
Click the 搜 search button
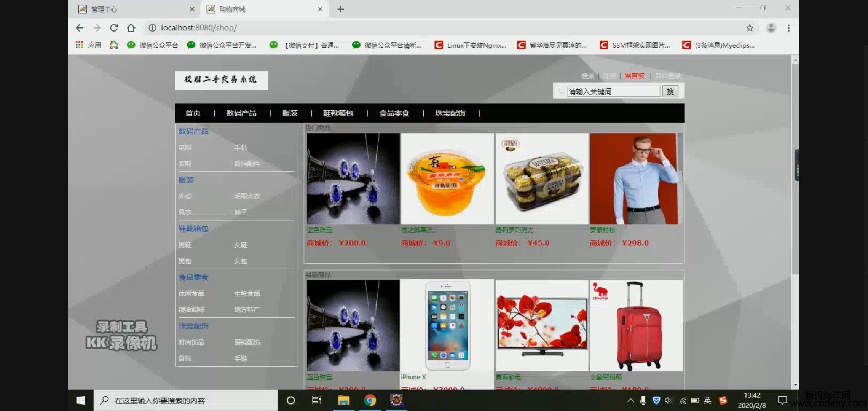[x=670, y=91]
